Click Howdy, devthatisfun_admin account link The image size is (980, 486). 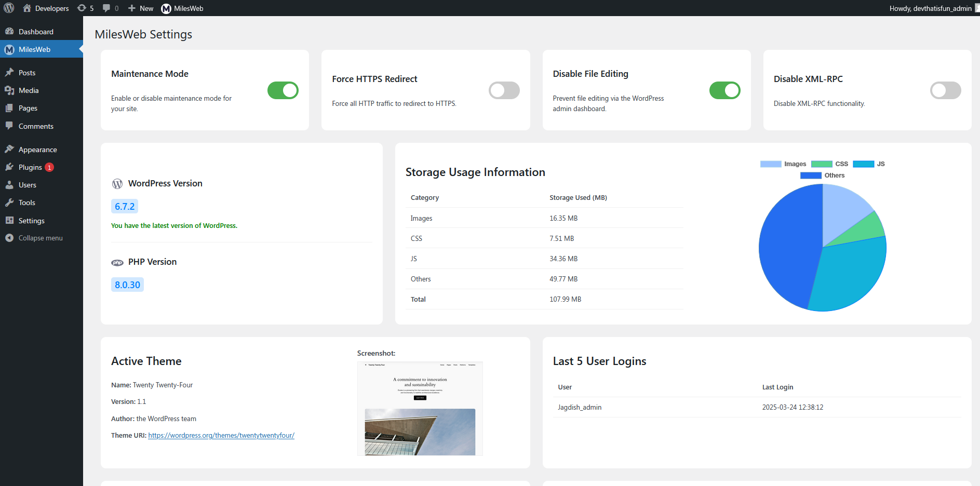coord(931,8)
